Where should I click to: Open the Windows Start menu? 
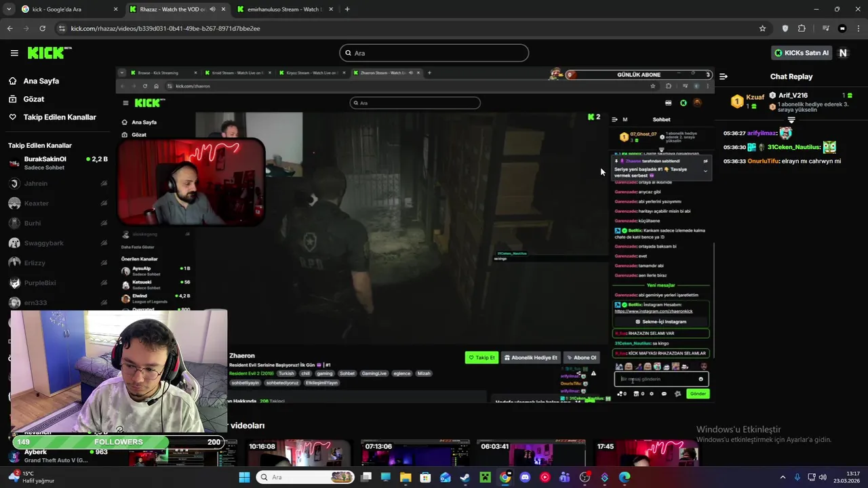244,477
